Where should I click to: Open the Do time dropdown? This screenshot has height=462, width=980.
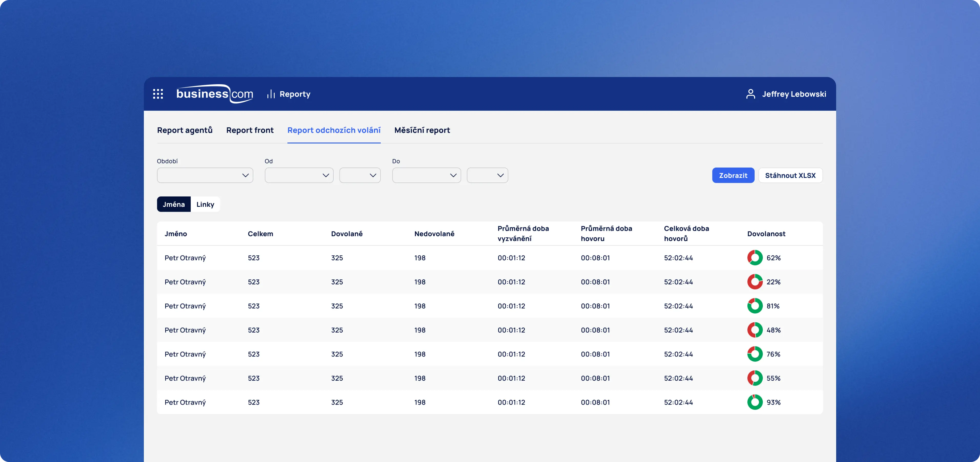[x=487, y=175]
